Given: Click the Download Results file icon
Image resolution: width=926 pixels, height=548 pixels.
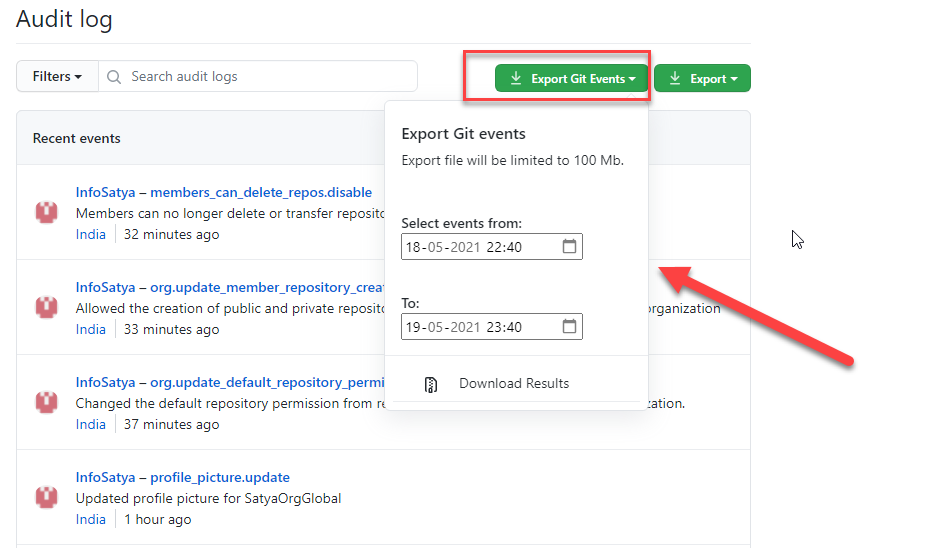Looking at the screenshot, I should pyautogui.click(x=431, y=384).
